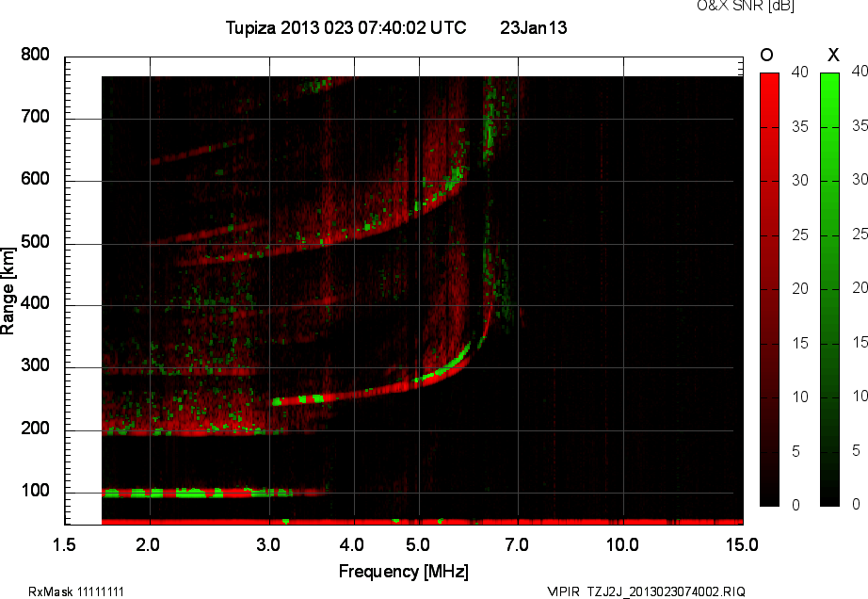Click the 15.0 MHz frequency tick label

(x=742, y=544)
